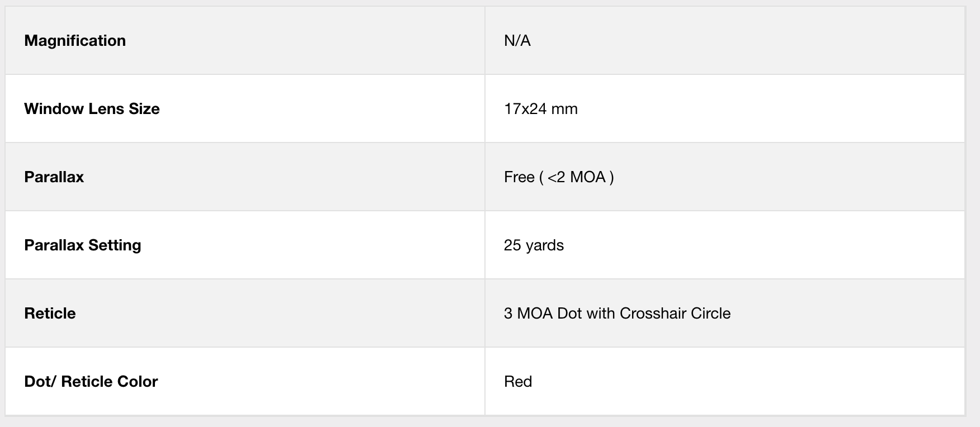Click the Parallax Setting label

pyautogui.click(x=83, y=245)
